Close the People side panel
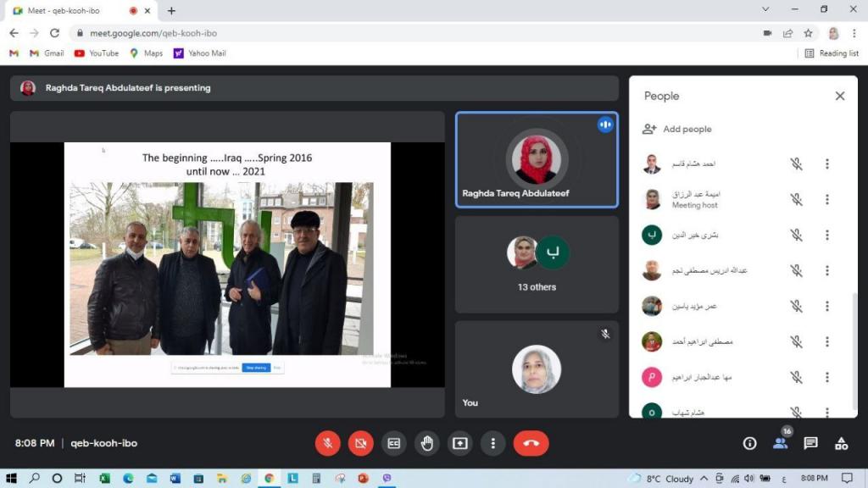The height and width of the screenshot is (488, 868). [x=839, y=97]
